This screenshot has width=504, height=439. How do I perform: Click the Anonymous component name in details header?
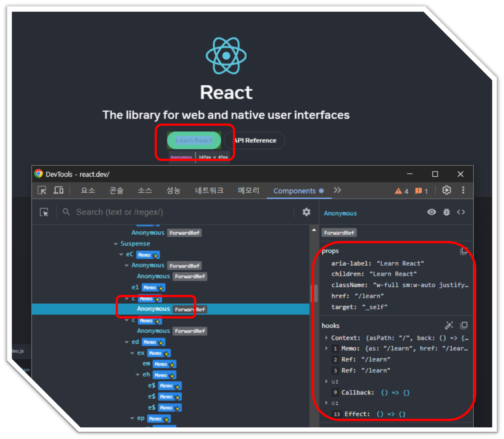point(340,213)
